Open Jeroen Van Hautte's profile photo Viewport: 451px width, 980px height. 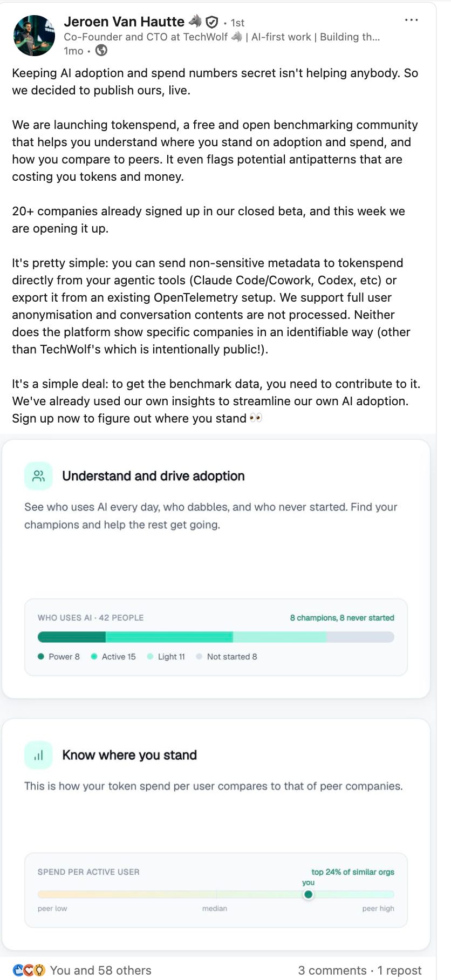pos(34,36)
